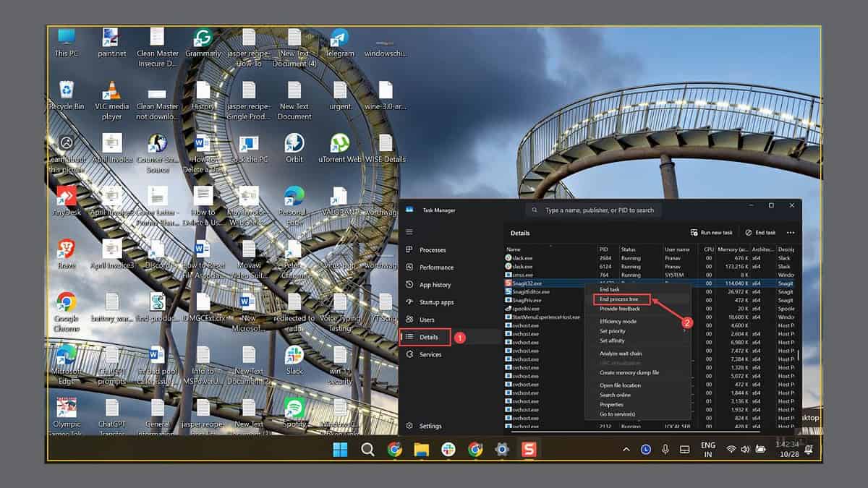Open Google Chrome from the taskbar
The height and width of the screenshot is (488, 868).
[x=396, y=449]
